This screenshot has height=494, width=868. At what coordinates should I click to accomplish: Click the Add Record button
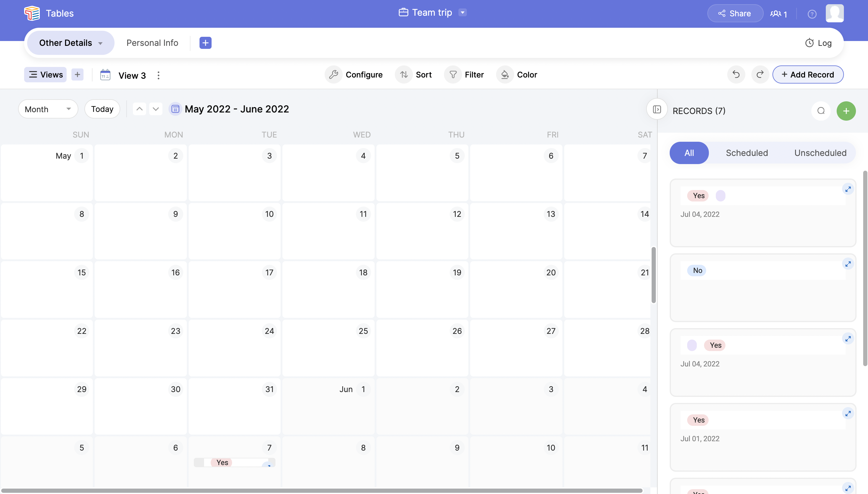point(808,75)
